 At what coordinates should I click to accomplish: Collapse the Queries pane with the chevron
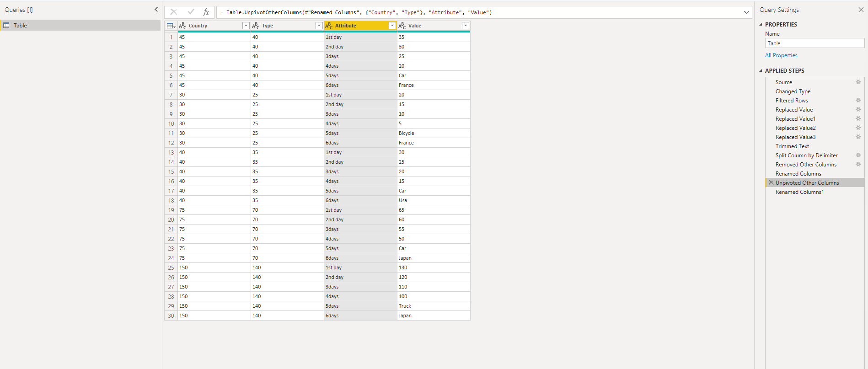tap(156, 10)
